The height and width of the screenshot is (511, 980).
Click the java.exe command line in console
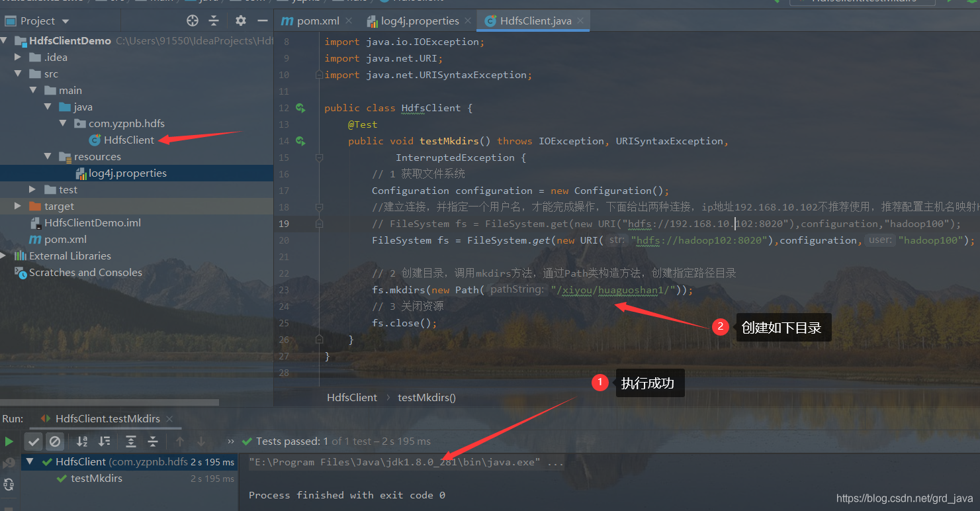point(406,462)
